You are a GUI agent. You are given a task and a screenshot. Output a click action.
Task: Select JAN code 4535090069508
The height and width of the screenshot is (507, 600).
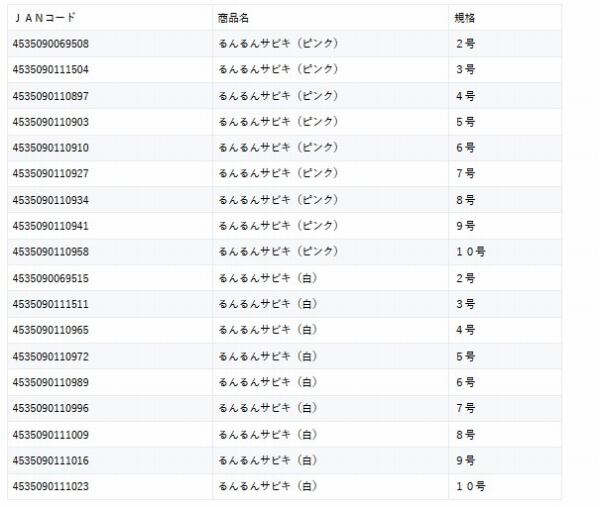tap(51, 44)
